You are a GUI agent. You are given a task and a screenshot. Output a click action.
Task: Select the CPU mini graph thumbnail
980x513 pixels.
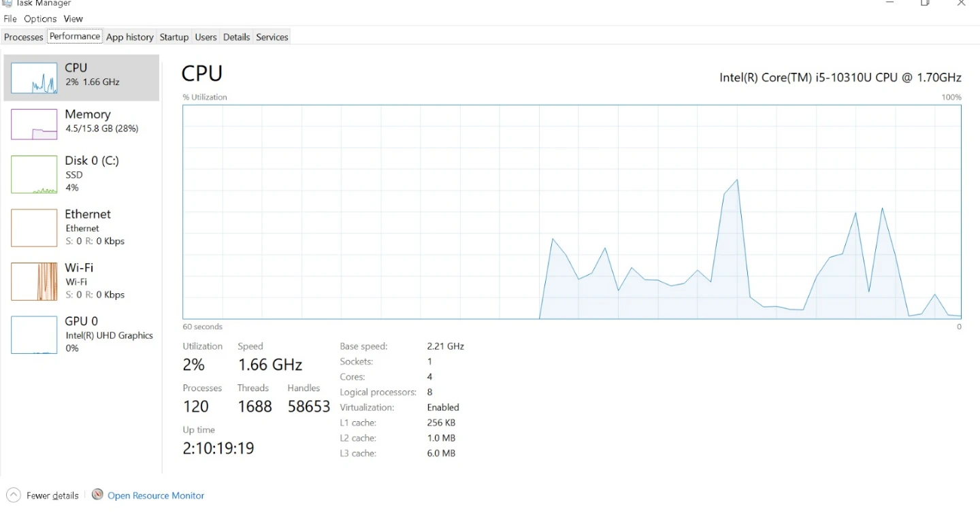(34, 78)
